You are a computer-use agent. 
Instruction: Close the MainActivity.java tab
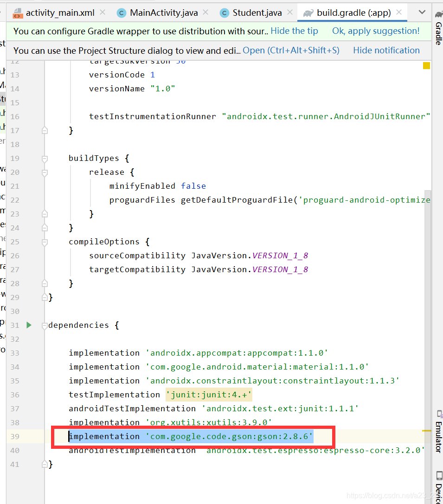click(206, 12)
